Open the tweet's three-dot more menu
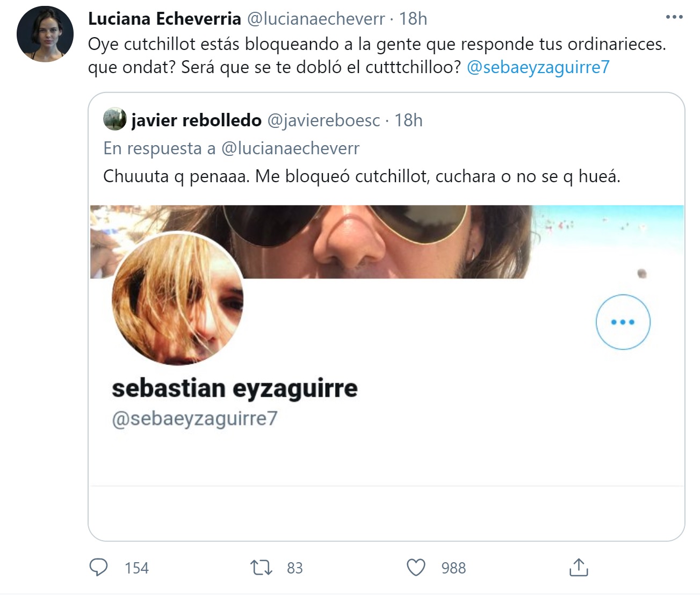 click(x=674, y=17)
